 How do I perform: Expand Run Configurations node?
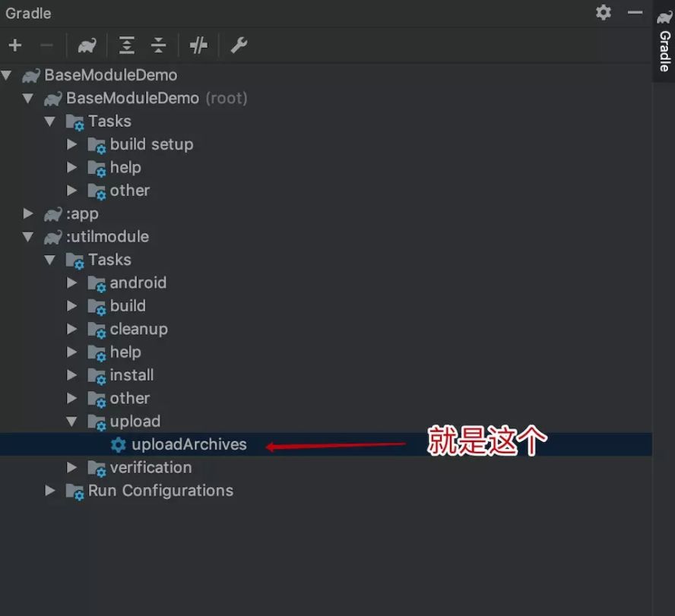pos(50,491)
